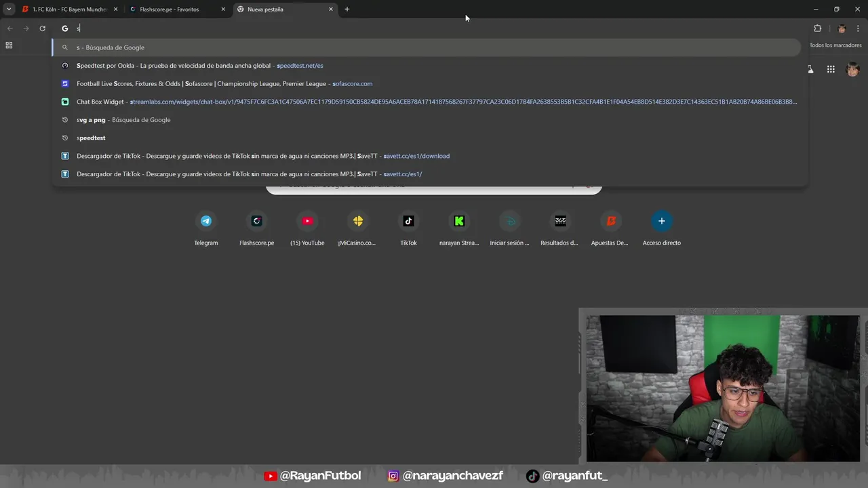868x488 pixels.
Task: Click the @narayanchavezf Instagram handle
Action: tap(445, 476)
